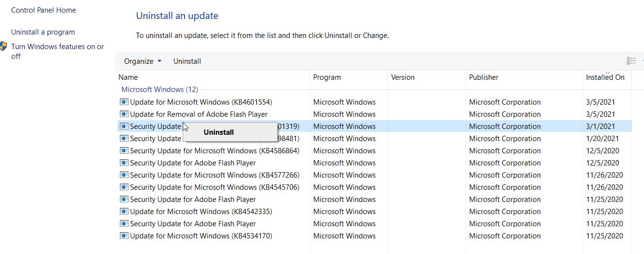Screen dimensions: 644x254
Task: Click icon of Update KB4542335
Action: click(x=124, y=212)
